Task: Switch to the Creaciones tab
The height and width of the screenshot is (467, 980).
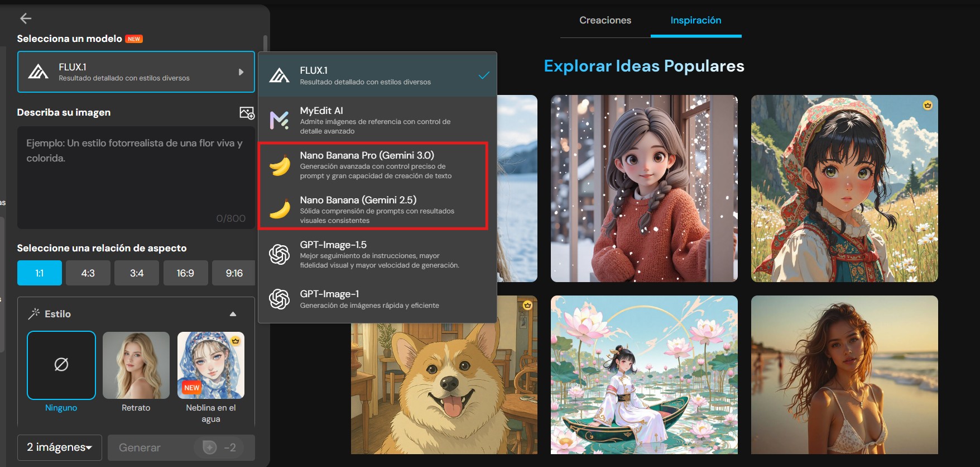Action: [606, 20]
